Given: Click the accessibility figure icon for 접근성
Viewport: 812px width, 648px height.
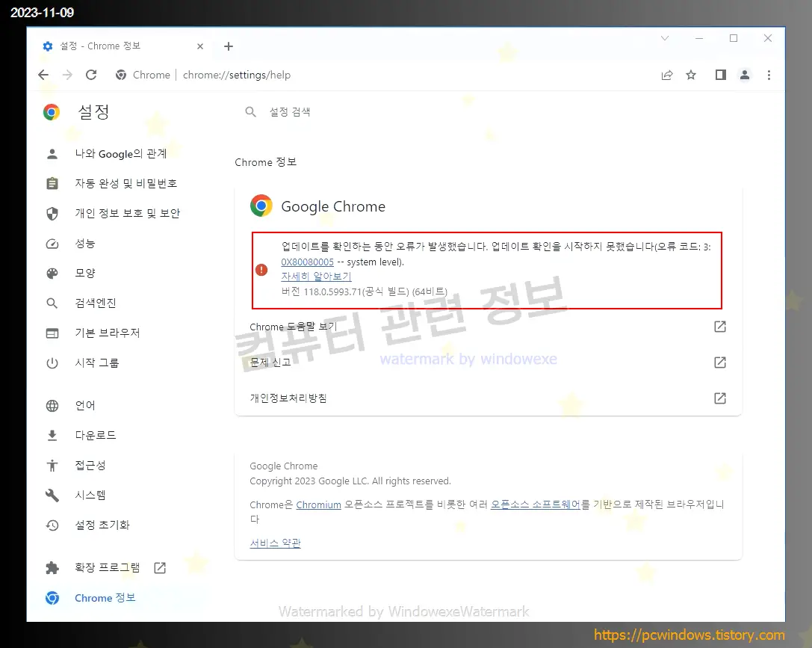Looking at the screenshot, I should (52, 465).
